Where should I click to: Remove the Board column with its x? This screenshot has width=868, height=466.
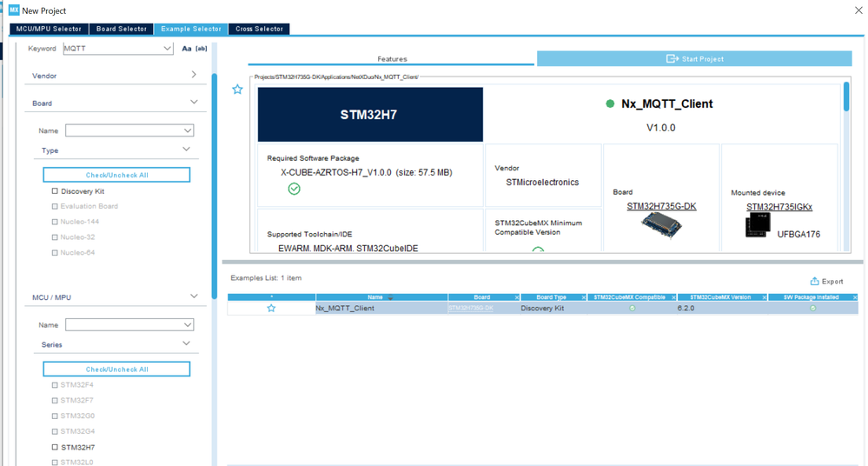click(517, 297)
